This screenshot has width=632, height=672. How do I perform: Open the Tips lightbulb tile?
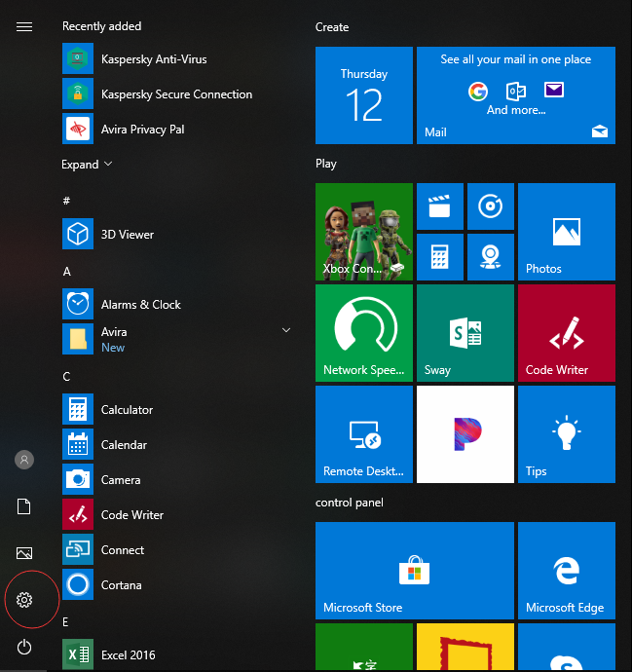point(567,434)
